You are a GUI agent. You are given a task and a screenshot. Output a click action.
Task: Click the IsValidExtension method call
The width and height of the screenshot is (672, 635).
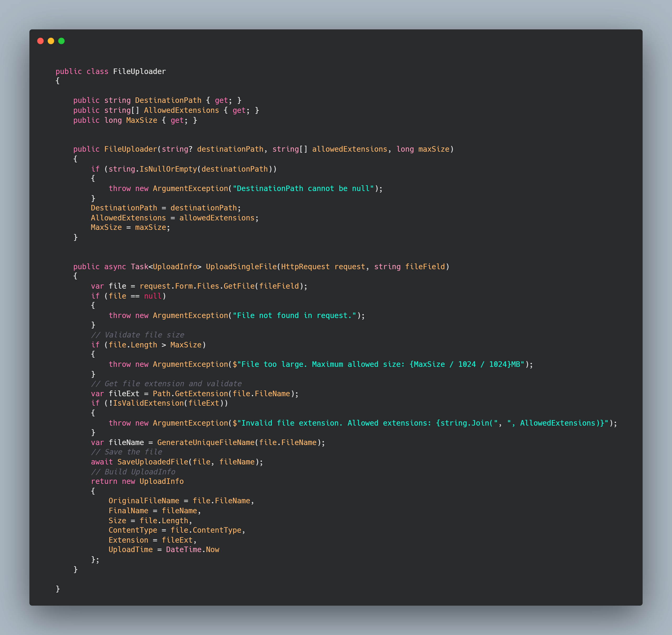coord(148,403)
